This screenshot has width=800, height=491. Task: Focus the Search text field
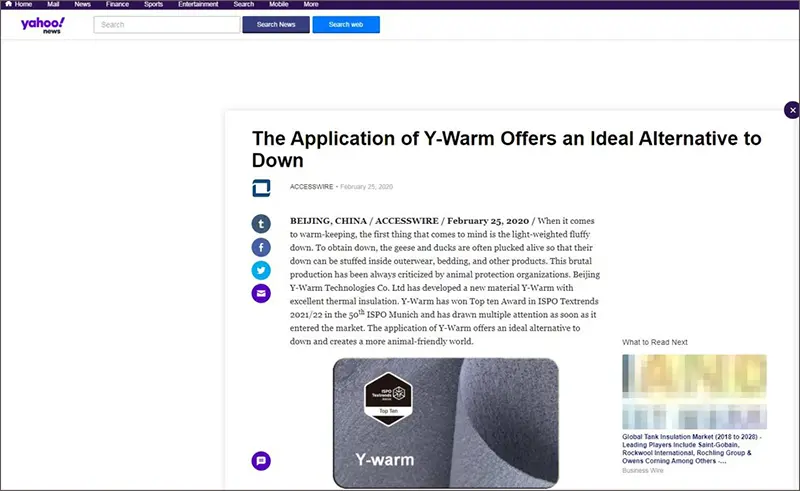165,25
